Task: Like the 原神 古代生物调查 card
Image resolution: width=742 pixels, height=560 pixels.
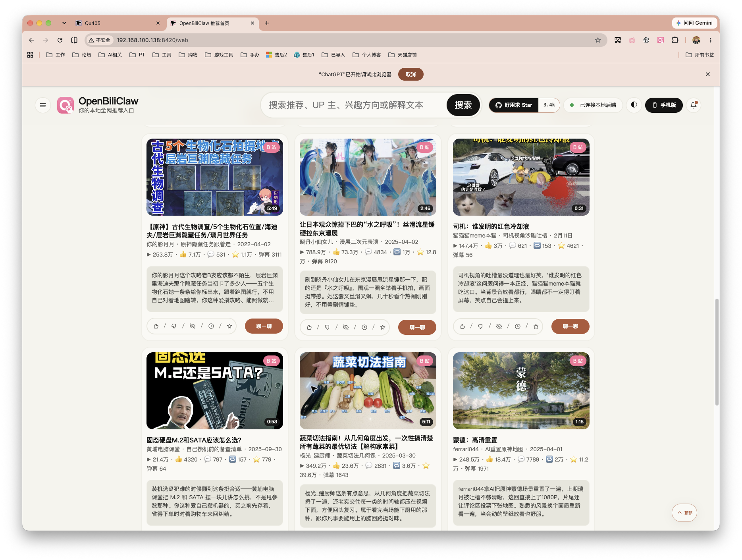Action: click(x=156, y=326)
